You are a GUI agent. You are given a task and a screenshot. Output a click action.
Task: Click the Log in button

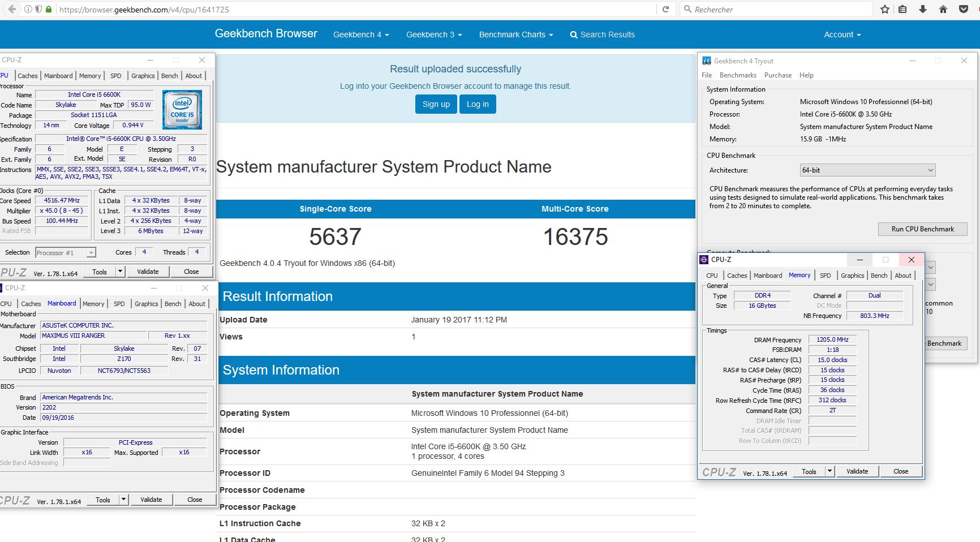coord(478,104)
